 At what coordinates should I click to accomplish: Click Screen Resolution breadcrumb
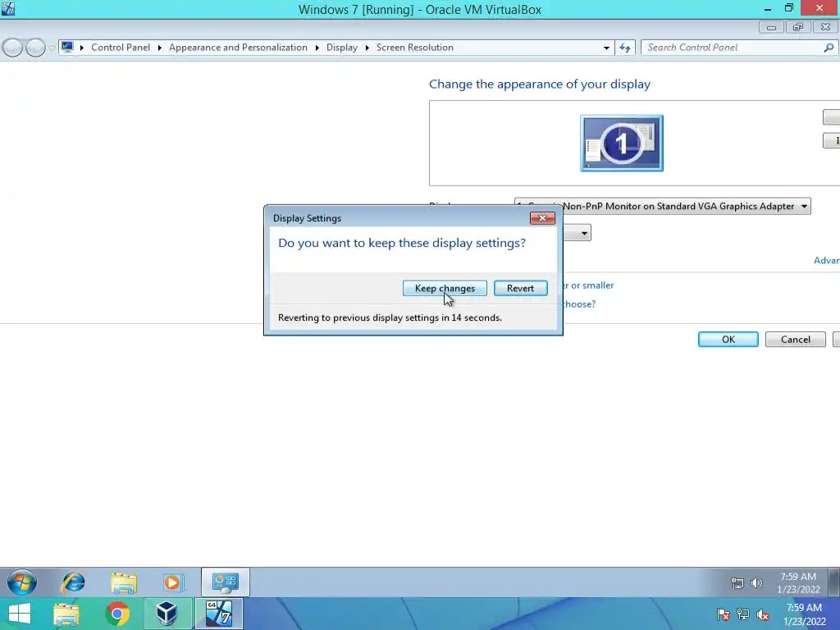click(414, 47)
